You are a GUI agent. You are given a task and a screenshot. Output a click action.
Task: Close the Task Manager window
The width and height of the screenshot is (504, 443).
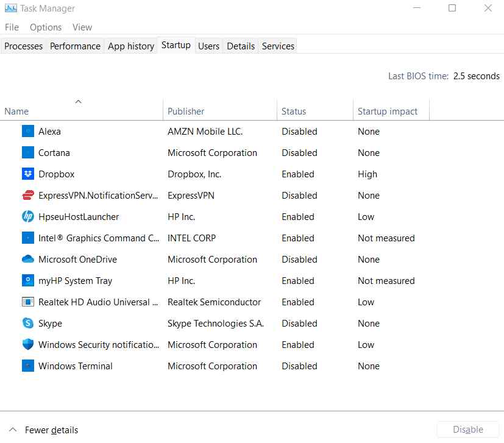click(488, 8)
